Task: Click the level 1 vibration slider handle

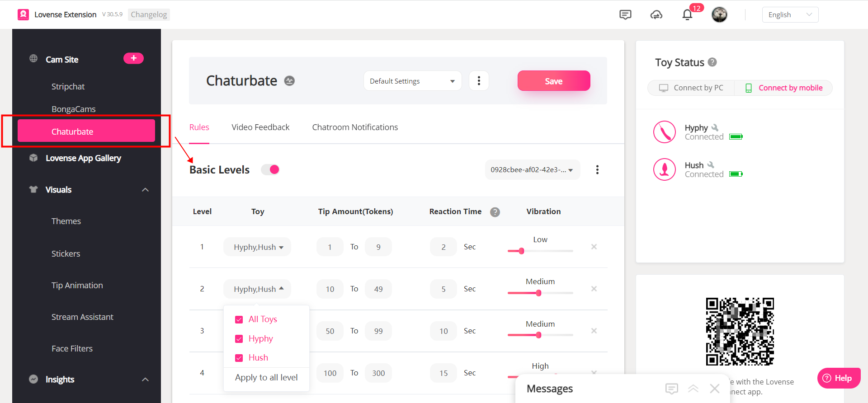Action: click(521, 251)
